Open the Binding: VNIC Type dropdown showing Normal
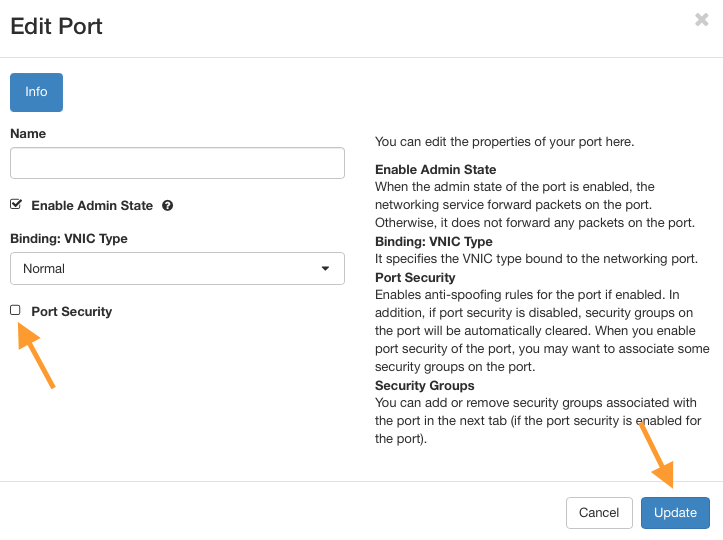Viewport: 723px width, 540px height. coord(177,268)
